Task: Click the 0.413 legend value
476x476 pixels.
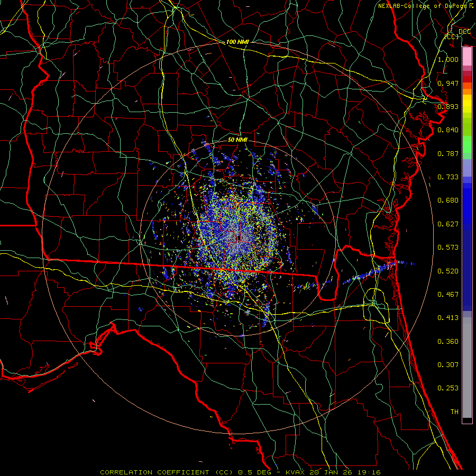Action: [x=448, y=318]
